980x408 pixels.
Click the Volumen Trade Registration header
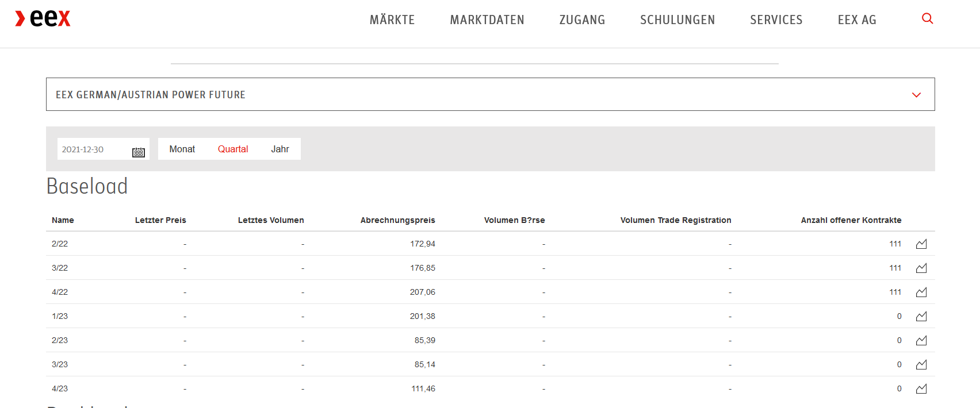[676, 220]
